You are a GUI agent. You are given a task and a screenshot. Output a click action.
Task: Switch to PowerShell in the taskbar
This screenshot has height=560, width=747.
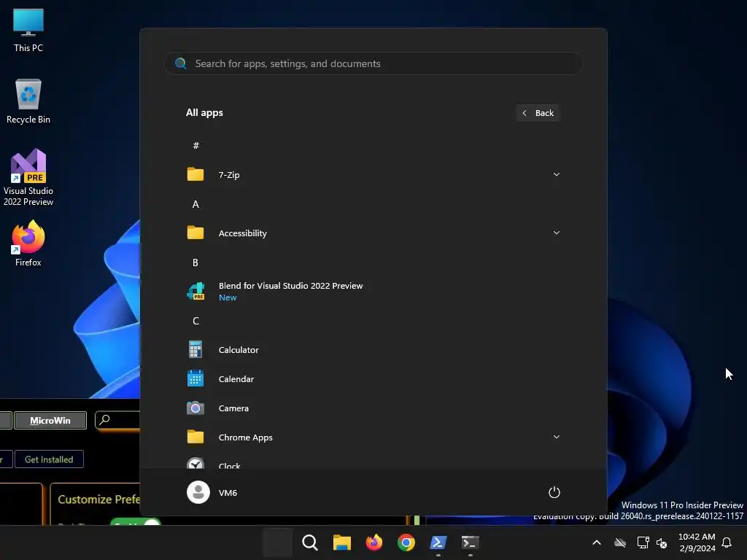[x=438, y=542]
